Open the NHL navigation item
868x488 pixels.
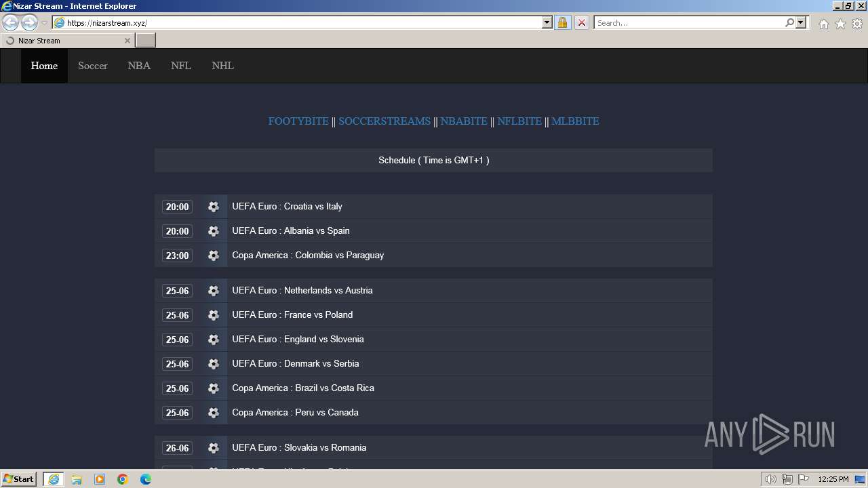click(222, 66)
